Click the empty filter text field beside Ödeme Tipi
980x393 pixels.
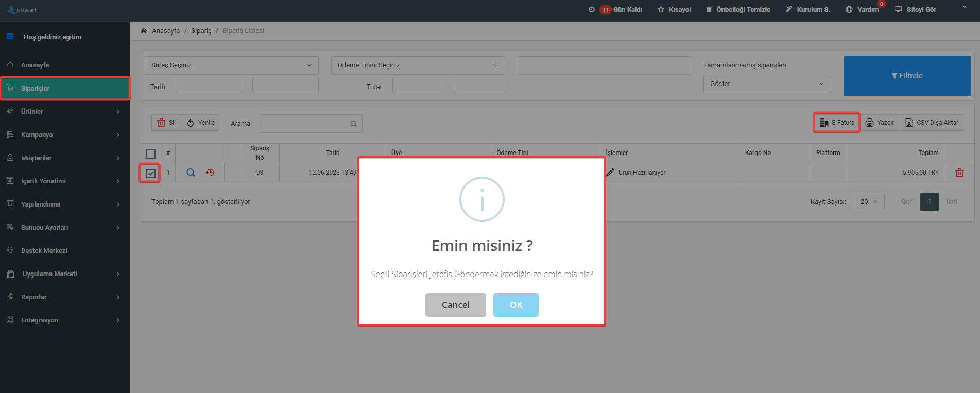604,65
